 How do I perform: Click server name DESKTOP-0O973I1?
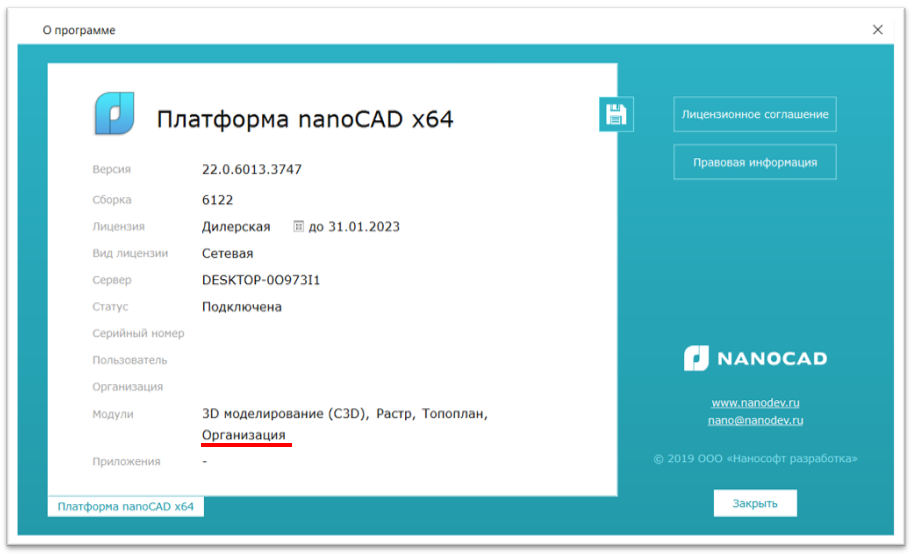(261, 280)
